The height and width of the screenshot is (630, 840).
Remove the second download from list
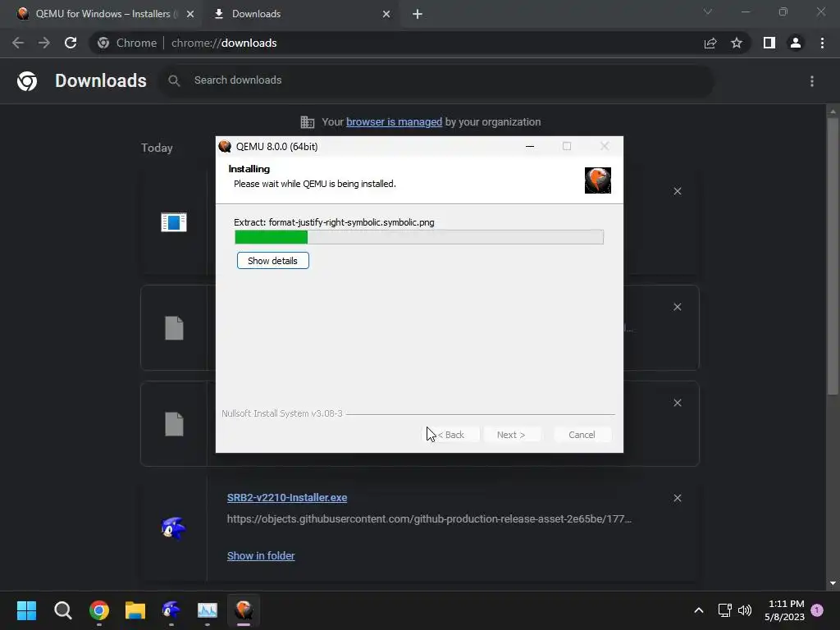click(x=678, y=307)
